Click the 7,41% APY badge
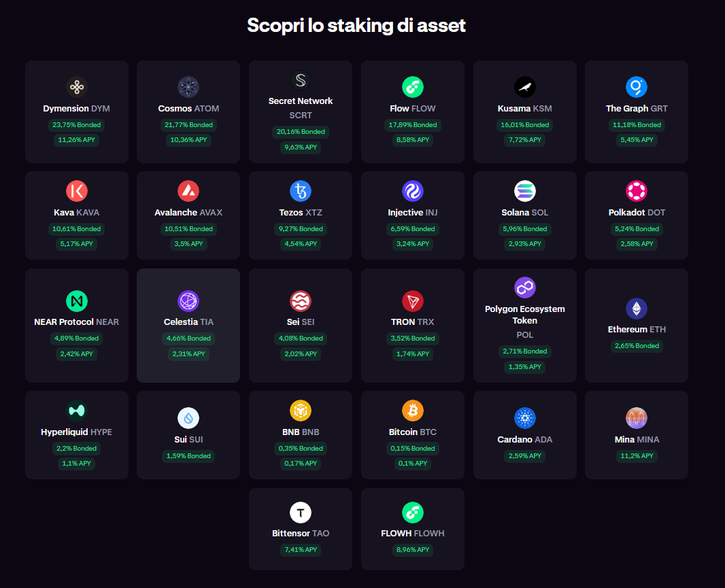 [x=301, y=550]
